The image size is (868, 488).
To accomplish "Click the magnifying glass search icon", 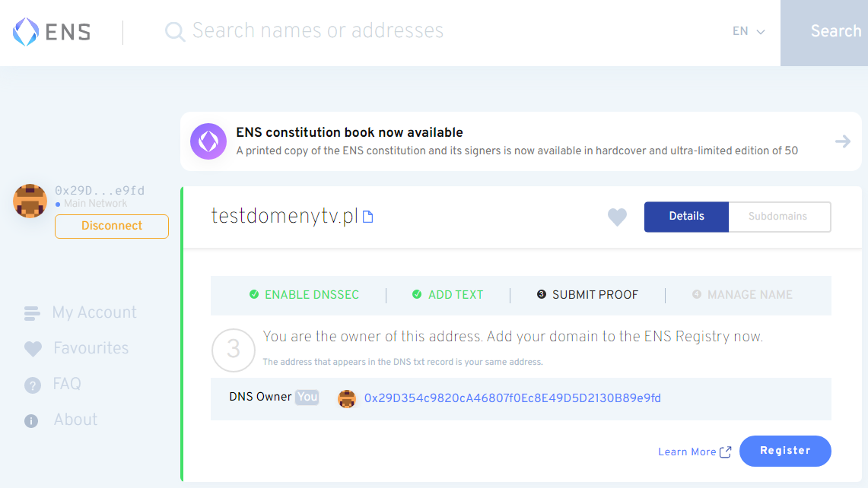I will [x=175, y=32].
